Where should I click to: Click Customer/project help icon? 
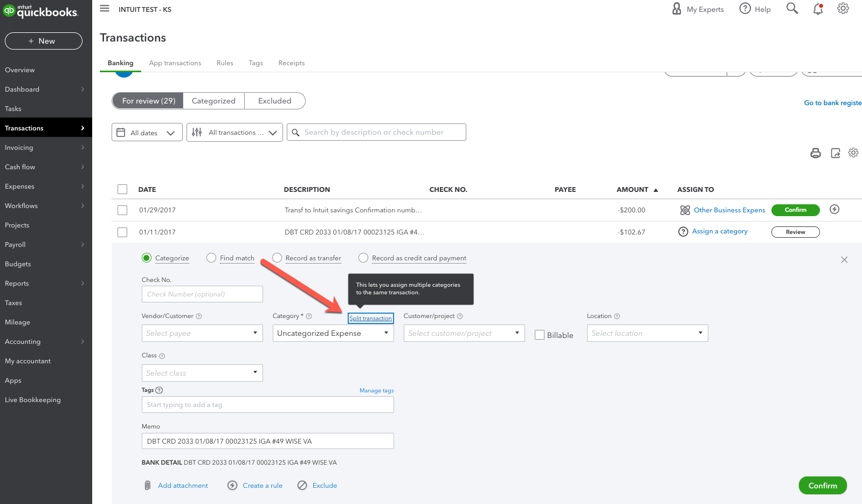(x=460, y=316)
